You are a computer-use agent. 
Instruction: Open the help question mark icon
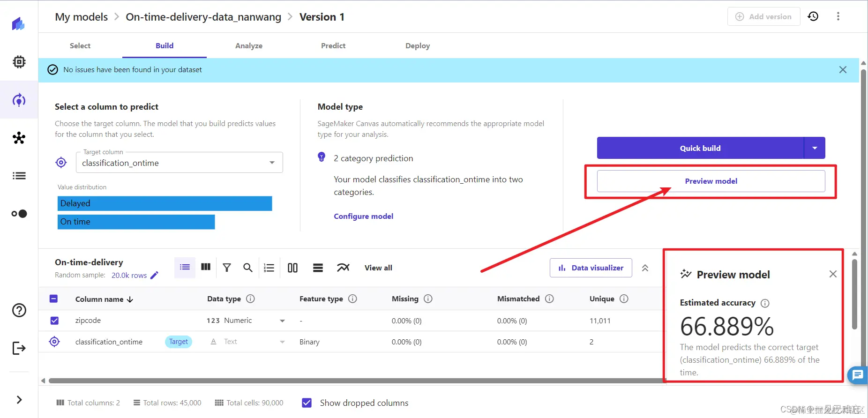click(19, 310)
